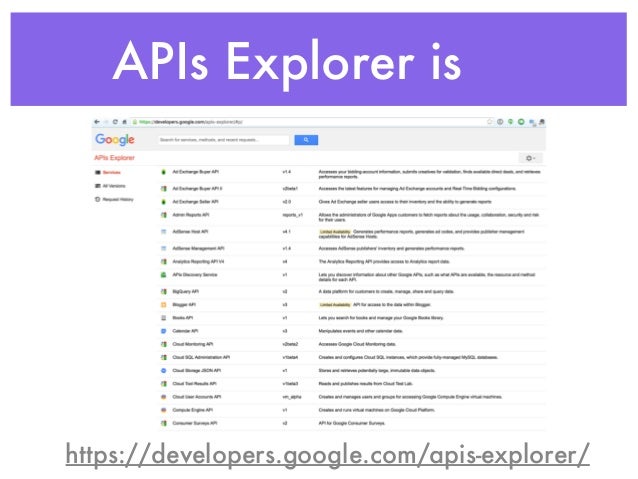This screenshot has height=479, width=638.
Task: Click version reports_v1 of Admin Reports API
Action: (x=293, y=215)
